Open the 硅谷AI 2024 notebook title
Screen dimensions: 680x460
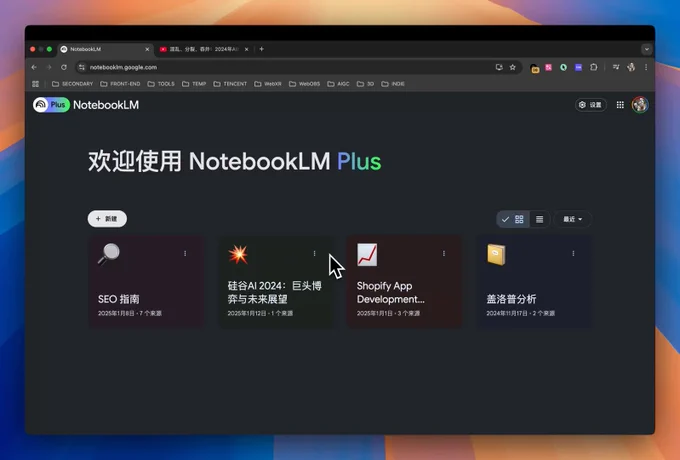[x=275, y=293]
